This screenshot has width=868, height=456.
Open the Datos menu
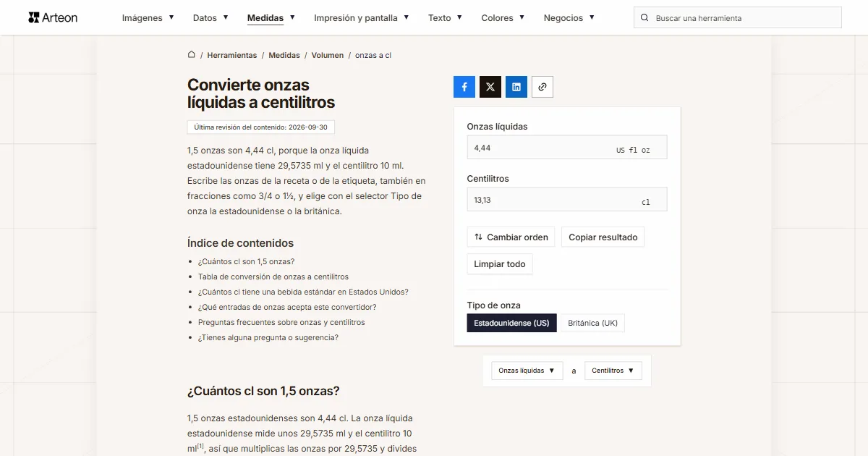tap(210, 18)
